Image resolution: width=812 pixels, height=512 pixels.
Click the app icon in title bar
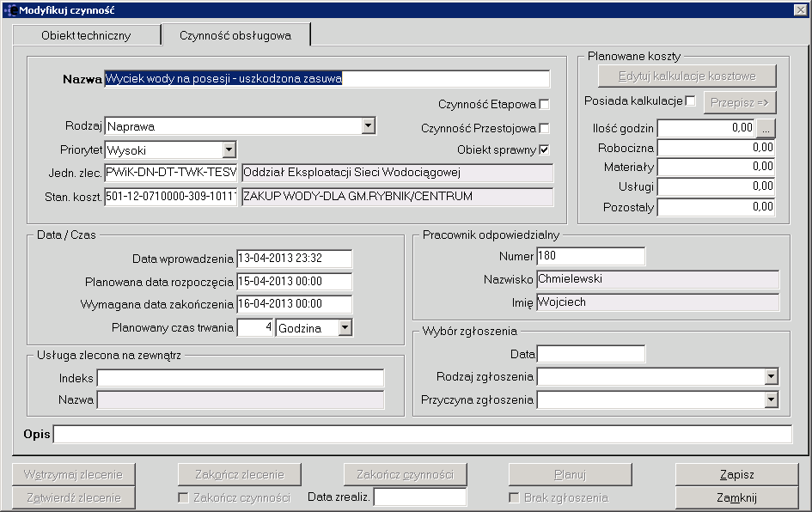click(9, 9)
